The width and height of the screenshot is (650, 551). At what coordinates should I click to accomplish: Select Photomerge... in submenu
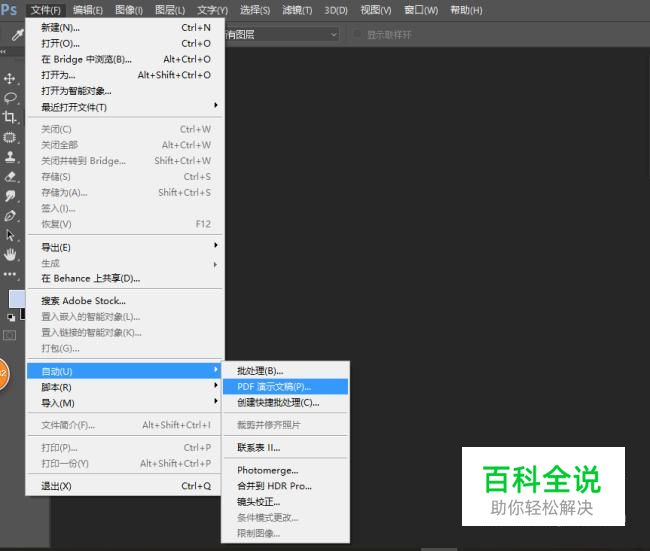pyautogui.click(x=285, y=471)
